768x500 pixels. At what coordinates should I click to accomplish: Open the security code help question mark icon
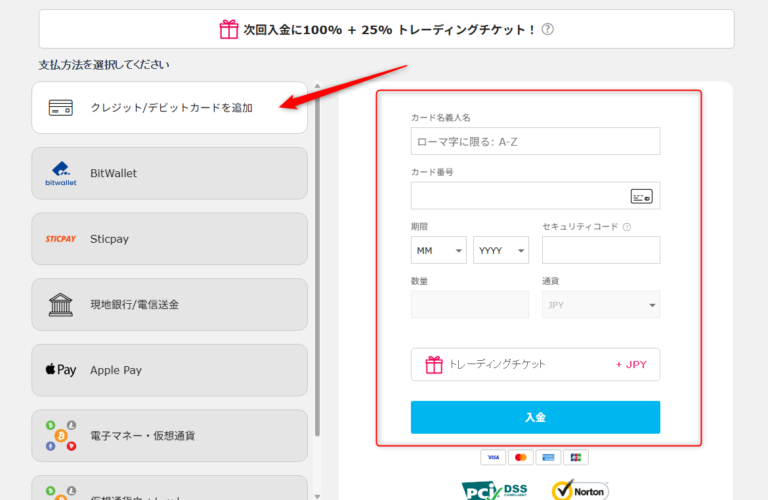point(627,227)
